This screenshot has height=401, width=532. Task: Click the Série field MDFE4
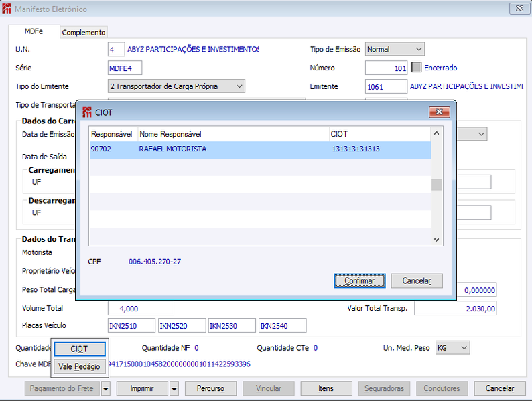pos(125,68)
